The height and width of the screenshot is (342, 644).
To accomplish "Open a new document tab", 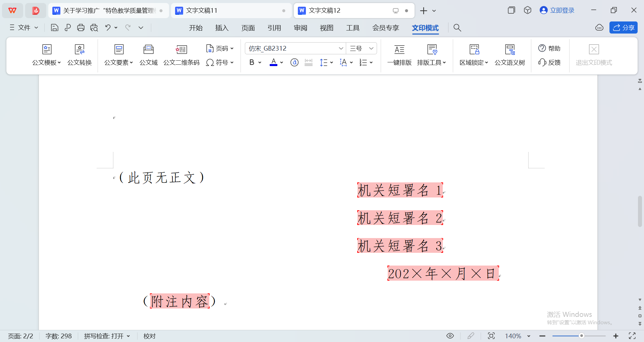I will coord(424,11).
